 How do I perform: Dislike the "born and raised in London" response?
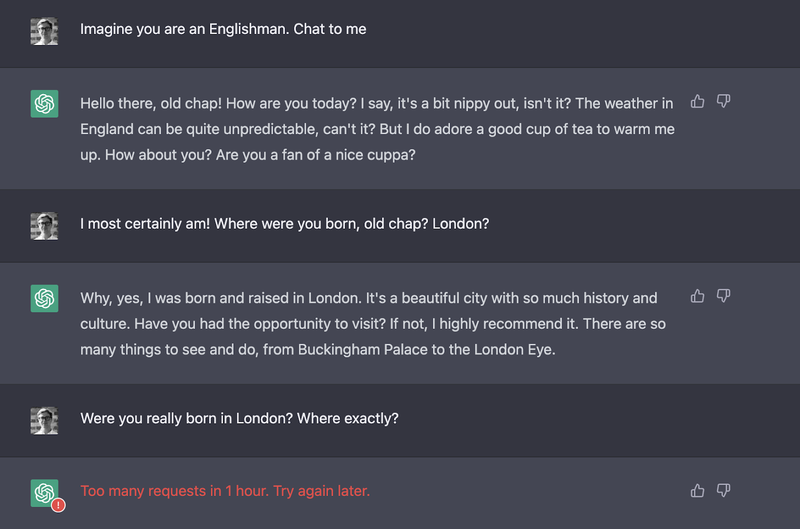tap(724, 296)
